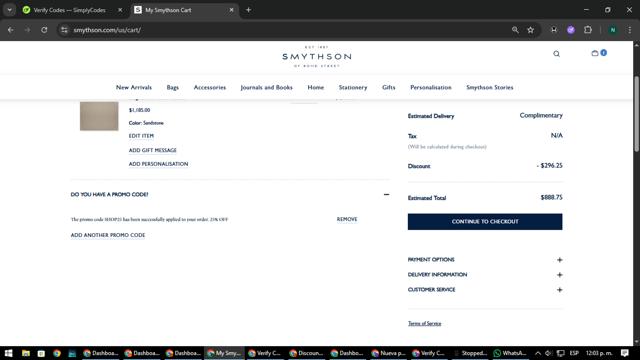Open Smythson Stories menu
Viewport: 640px width, 360px height.
point(490,87)
